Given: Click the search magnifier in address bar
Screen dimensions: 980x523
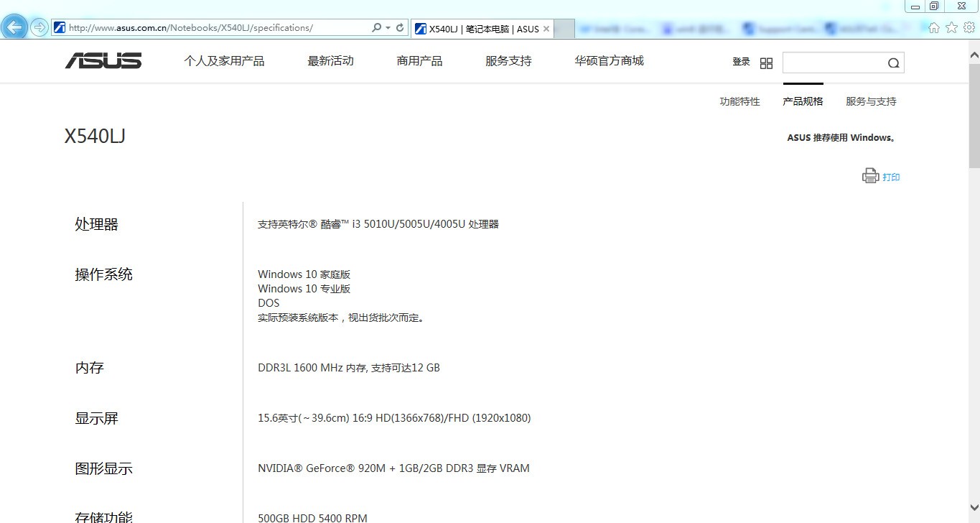Looking at the screenshot, I should pyautogui.click(x=376, y=28).
